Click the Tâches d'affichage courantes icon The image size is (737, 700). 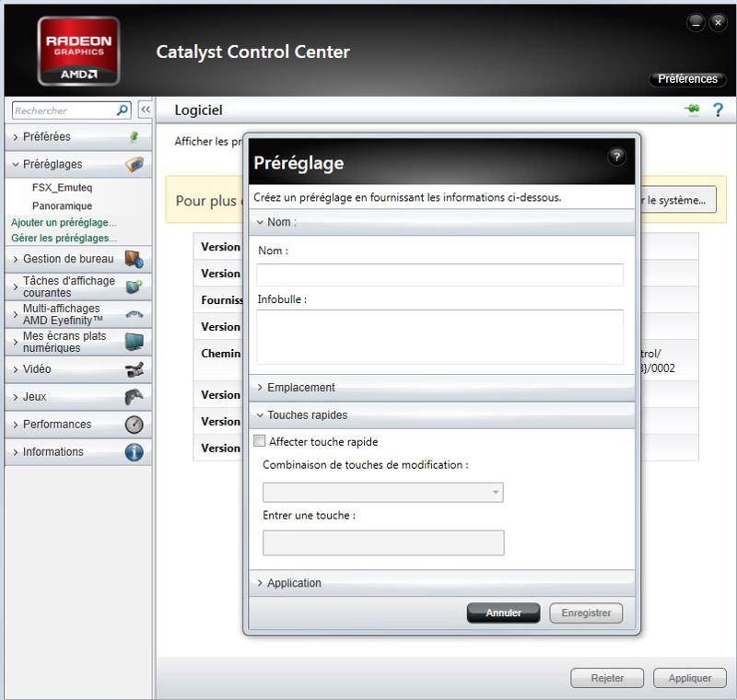coord(135,286)
